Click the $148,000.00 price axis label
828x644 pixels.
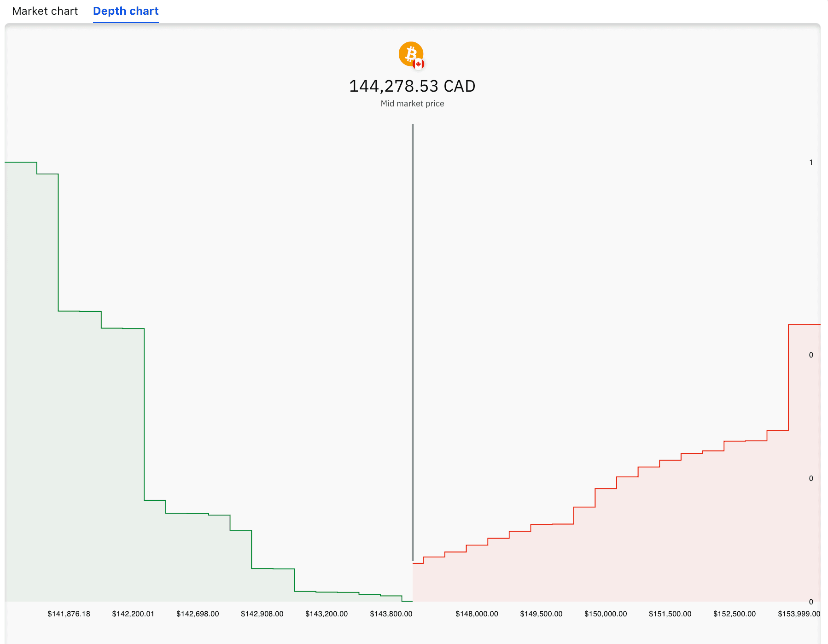click(x=477, y=614)
